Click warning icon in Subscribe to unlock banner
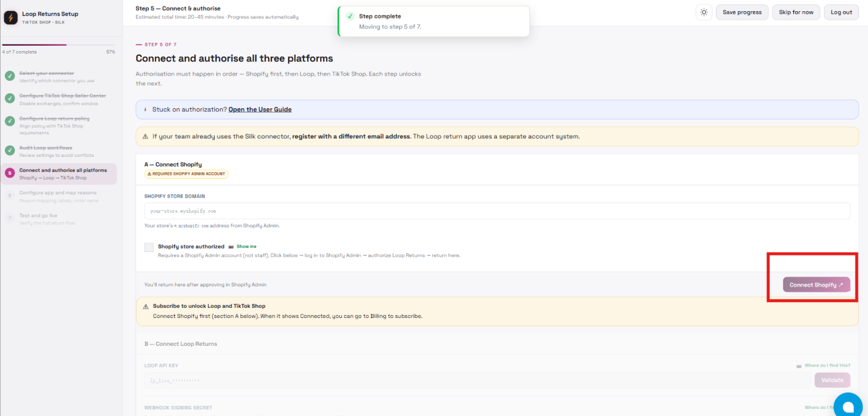868x416 pixels. coord(146,307)
